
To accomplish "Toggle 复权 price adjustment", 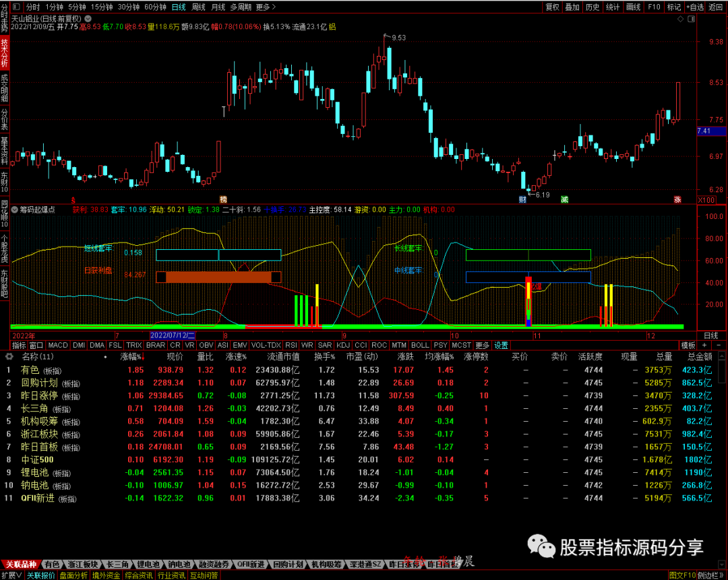I will tap(552, 7).
